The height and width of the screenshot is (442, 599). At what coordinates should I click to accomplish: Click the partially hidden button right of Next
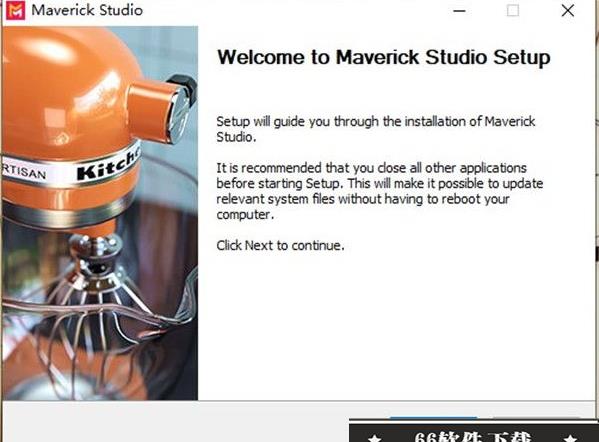539,418
